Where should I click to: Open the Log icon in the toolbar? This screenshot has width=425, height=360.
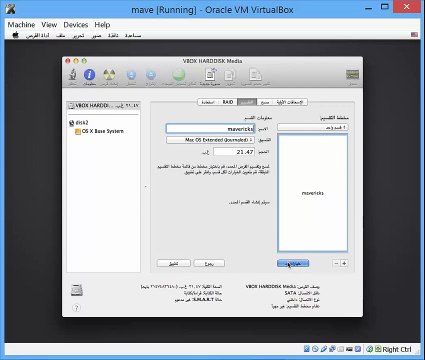coord(352,76)
